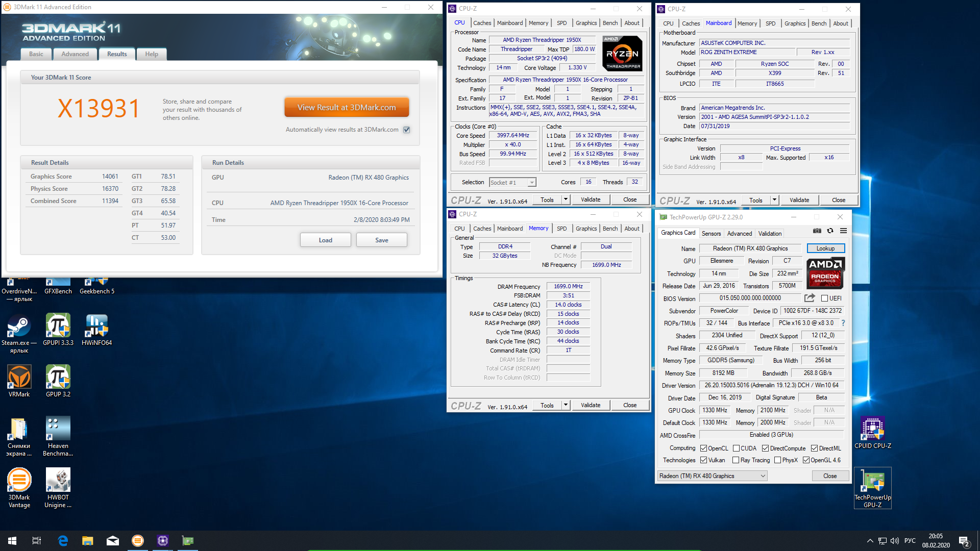This screenshot has height=551, width=980.
Task: Switch to CPU-Z taskbar icon
Action: (163, 541)
